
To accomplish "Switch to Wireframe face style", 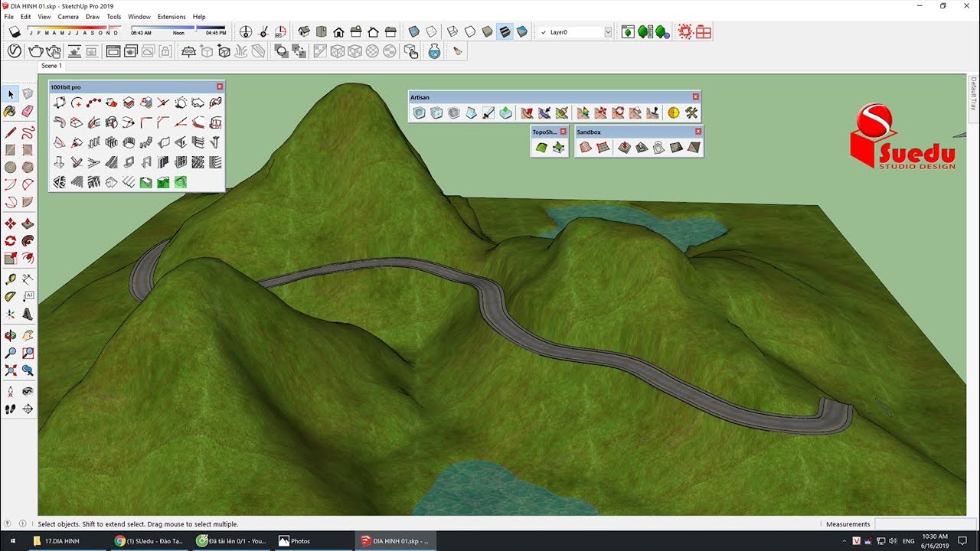I will pyautogui.click(x=452, y=32).
